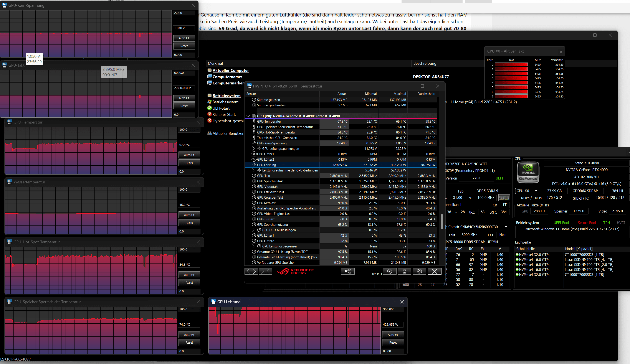This screenshot has width=630, height=364.
Task: Click the Maximal column header
Action: pos(393,94)
